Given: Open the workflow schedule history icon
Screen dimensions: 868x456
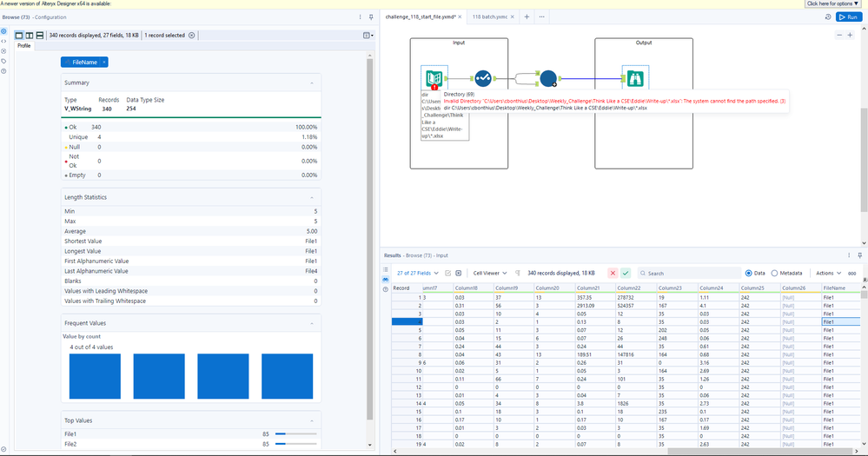Looking at the screenshot, I should point(828,17).
